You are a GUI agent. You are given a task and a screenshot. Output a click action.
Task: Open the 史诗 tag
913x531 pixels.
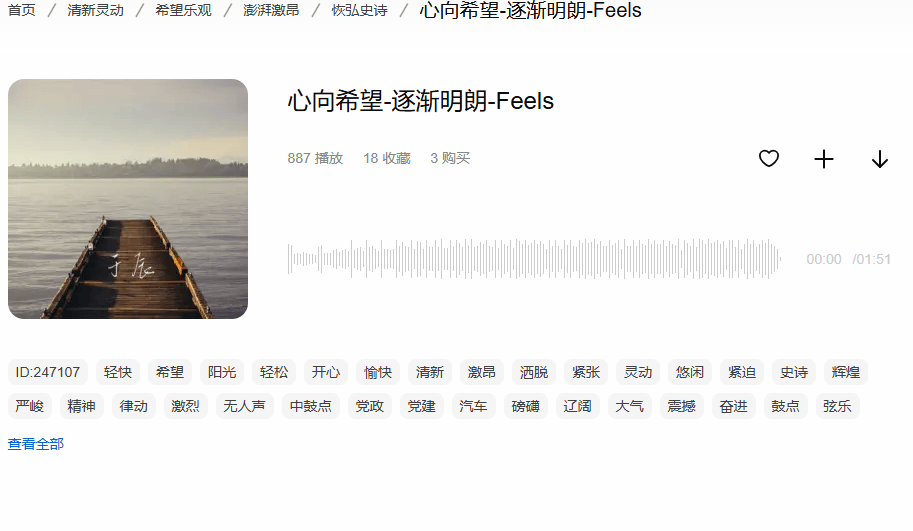pos(794,372)
